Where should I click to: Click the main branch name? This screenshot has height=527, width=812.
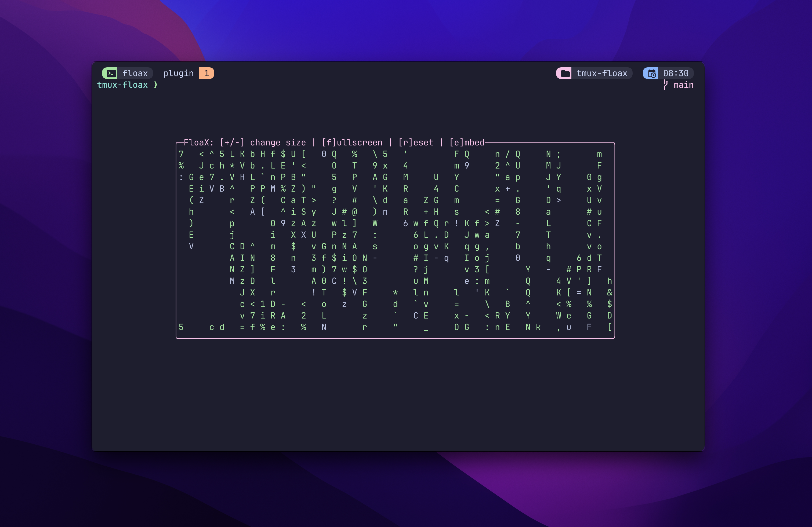tap(683, 85)
